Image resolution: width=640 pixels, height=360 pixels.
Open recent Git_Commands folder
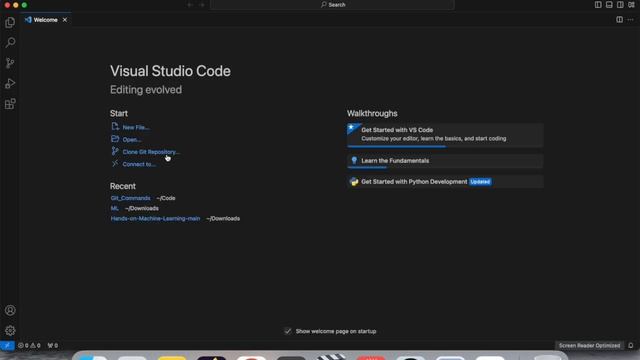(130, 198)
